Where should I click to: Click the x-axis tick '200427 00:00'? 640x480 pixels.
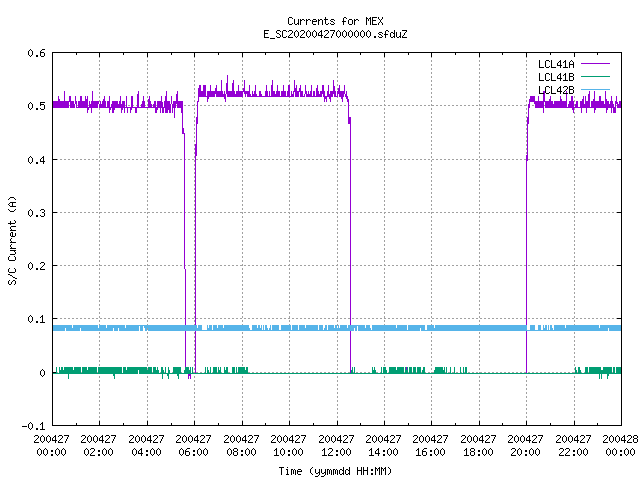(51, 445)
